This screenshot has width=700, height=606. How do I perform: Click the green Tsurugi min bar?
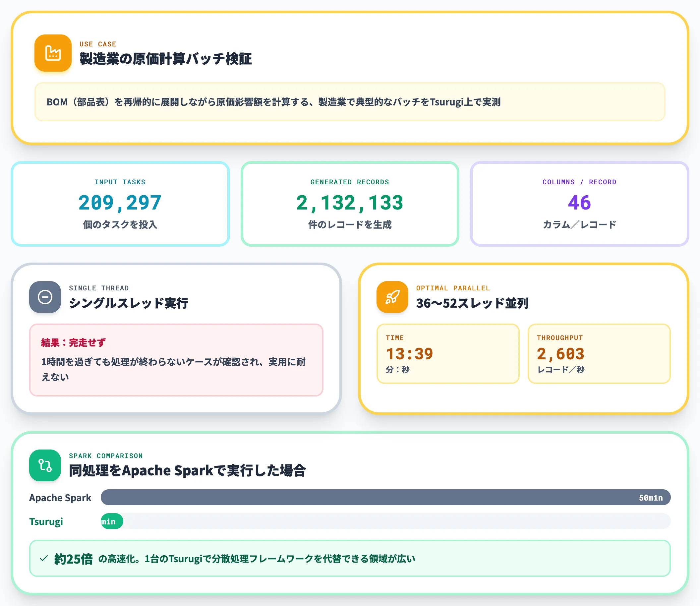[x=112, y=521]
